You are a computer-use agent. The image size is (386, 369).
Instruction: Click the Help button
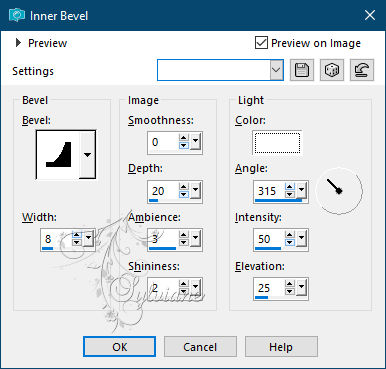(x=281, y=347)
